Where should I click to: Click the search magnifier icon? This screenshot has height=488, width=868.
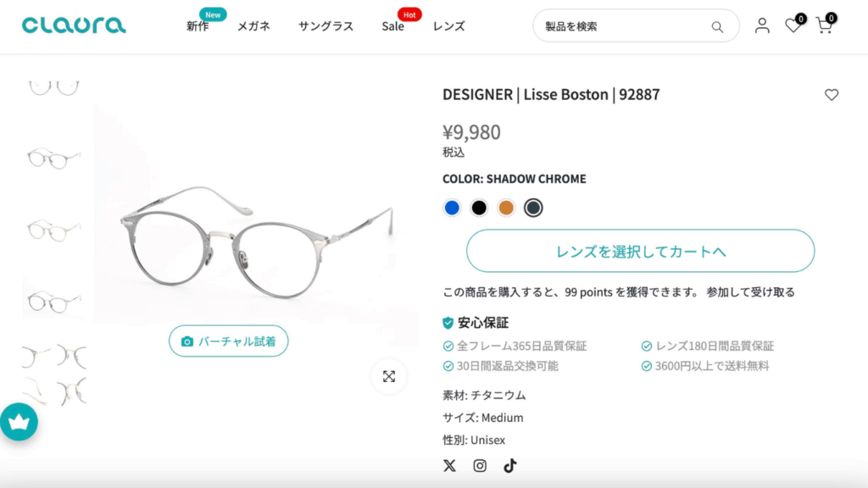click(x=717, y=27)
